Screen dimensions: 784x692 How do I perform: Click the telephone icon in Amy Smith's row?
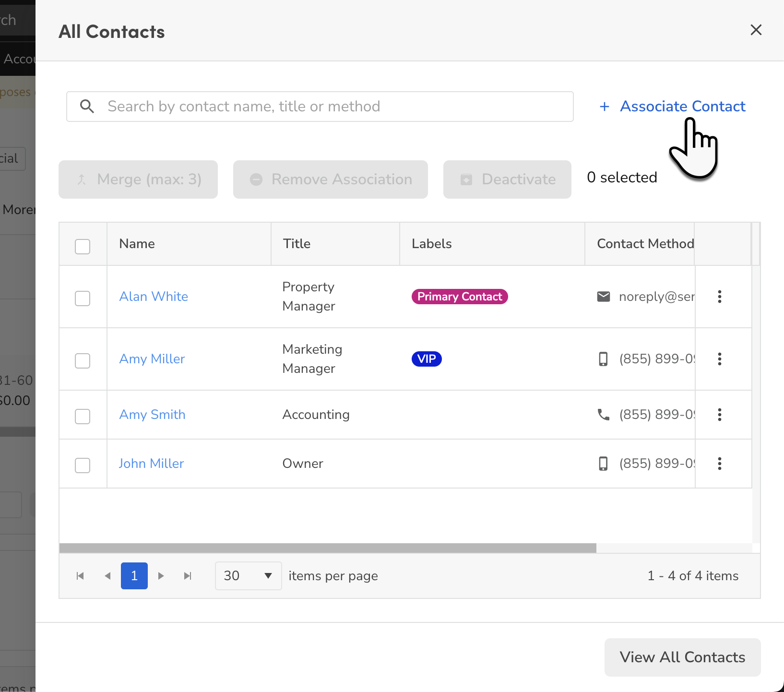pyautogui.click(x=604, y=415)
